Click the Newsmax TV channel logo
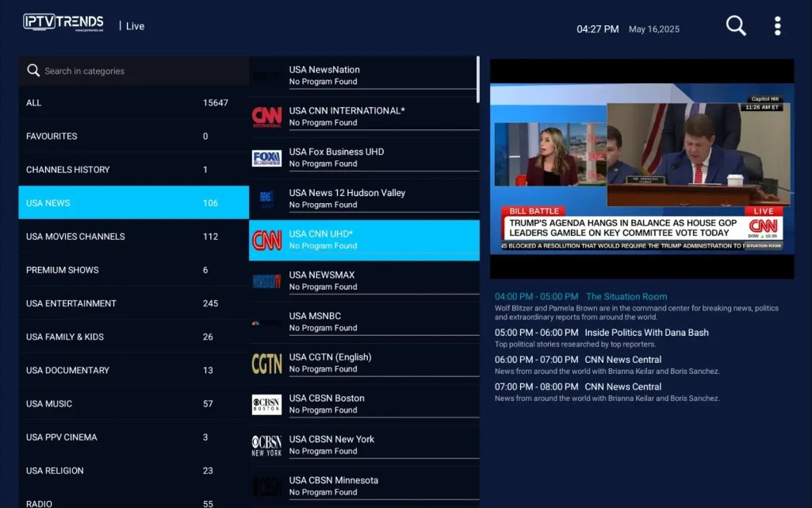 266,282
